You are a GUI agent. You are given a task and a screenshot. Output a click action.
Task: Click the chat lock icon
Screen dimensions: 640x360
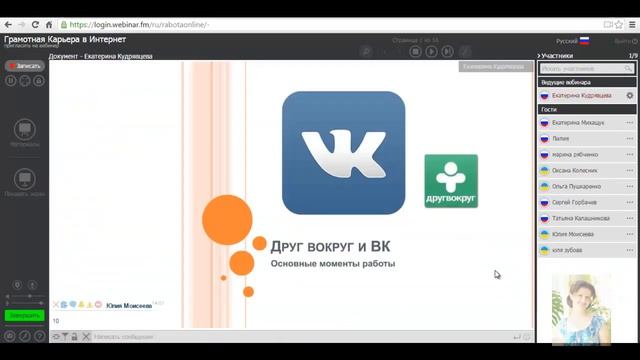pyautogui.click(x=74, y=337)
